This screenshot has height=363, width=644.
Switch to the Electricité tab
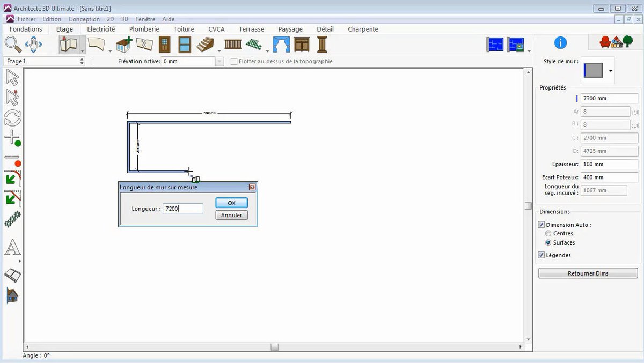click(101, 29)
